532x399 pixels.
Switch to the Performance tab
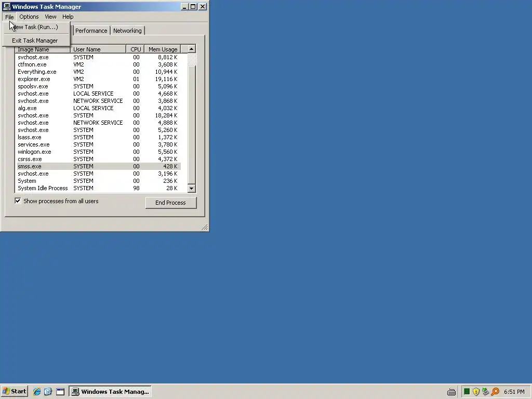coord(91,31)
